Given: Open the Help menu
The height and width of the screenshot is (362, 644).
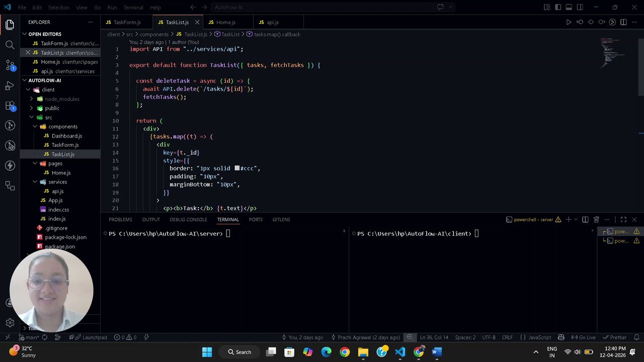Looking at the screenshot, I should [x=155, y=8].
